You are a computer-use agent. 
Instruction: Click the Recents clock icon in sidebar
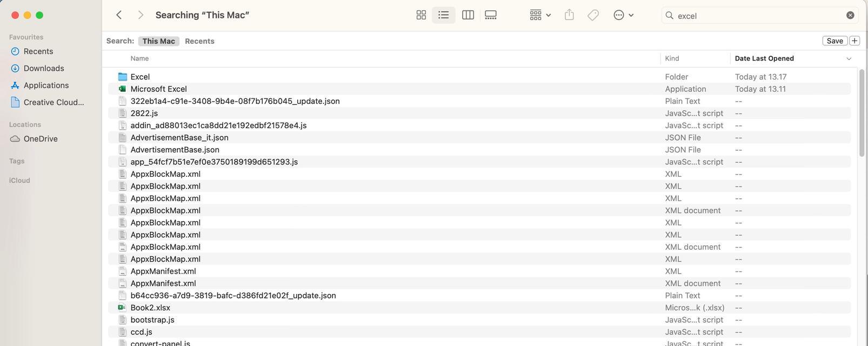point(15,51)
